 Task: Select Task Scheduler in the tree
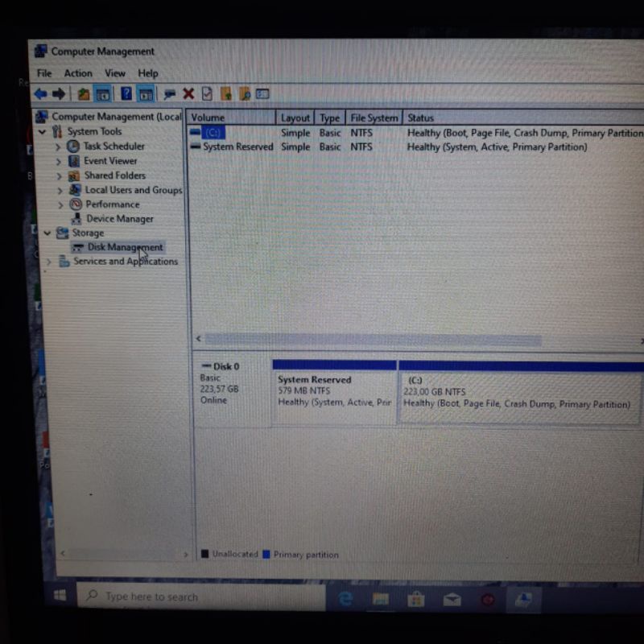(114, 147)
